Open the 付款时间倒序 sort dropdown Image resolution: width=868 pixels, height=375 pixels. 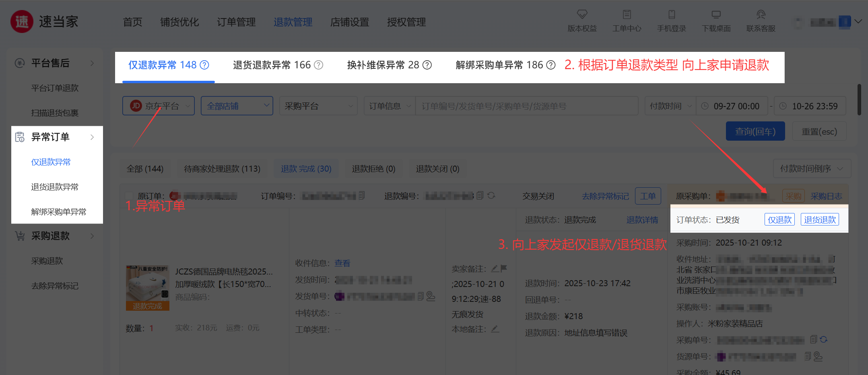click(x=811, y=169)
